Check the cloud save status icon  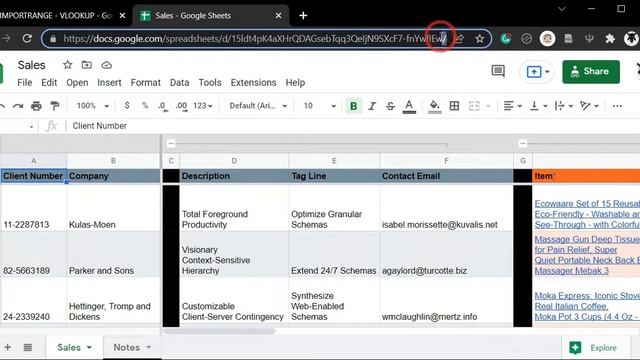pos(107,65)
